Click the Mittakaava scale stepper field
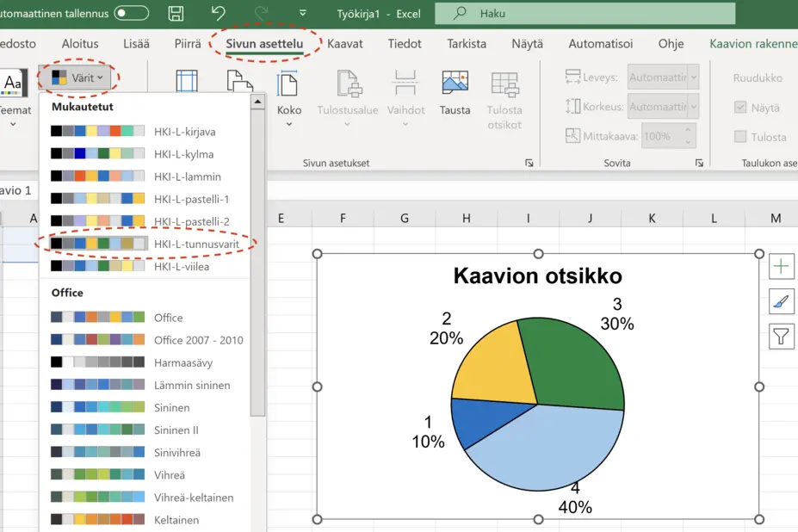 tap(668, 136)
